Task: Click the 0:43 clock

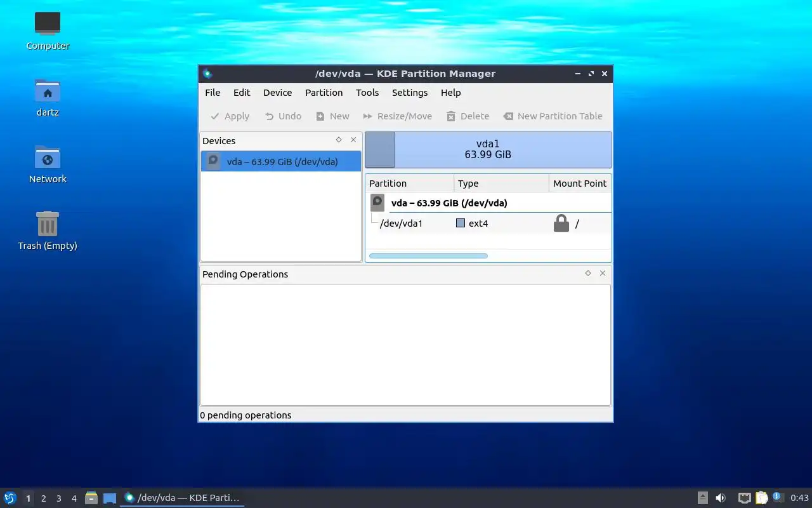Action: tap(799, 498)
